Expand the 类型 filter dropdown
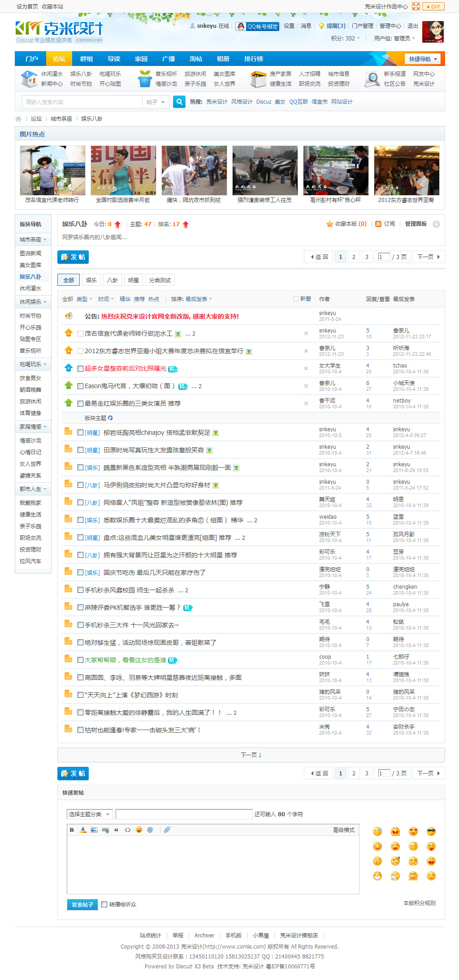This screenshot has width=459, height=980. 84,299
